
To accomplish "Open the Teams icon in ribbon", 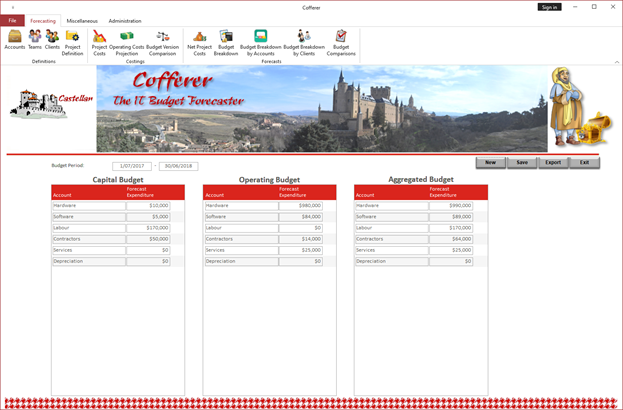I will (35, 40).
